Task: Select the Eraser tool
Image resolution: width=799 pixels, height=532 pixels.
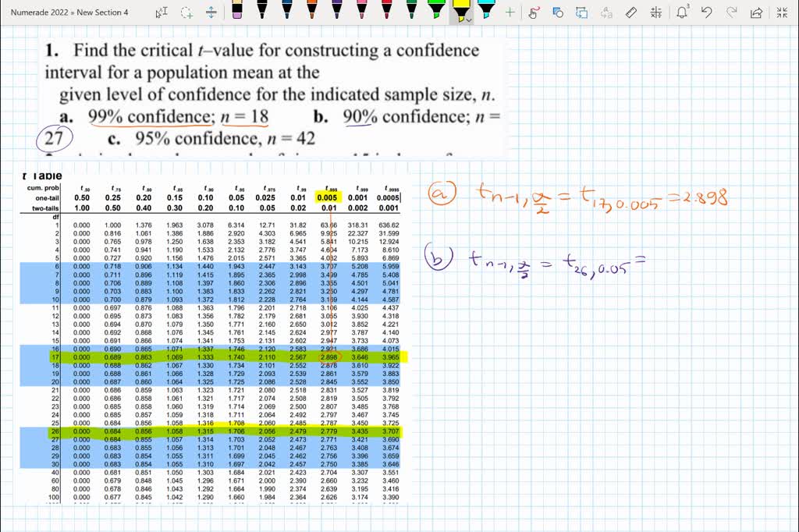Action: pos(236,12)
